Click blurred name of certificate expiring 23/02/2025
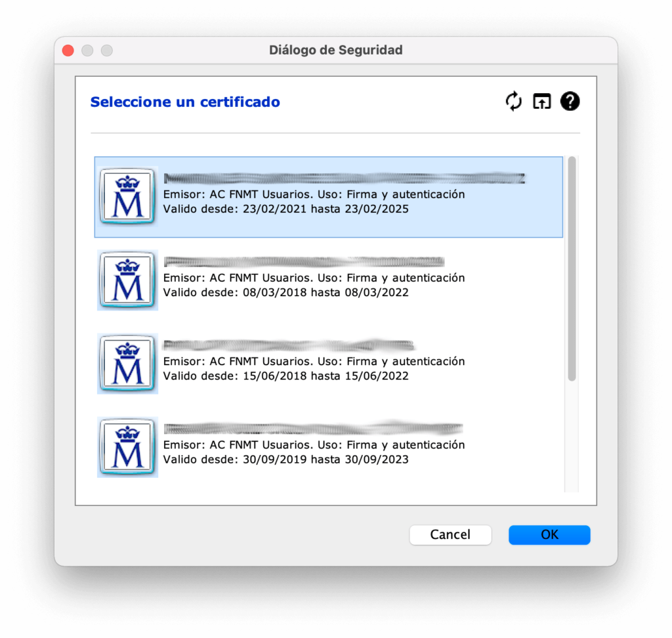672x638 pixels. coord(345,179)
